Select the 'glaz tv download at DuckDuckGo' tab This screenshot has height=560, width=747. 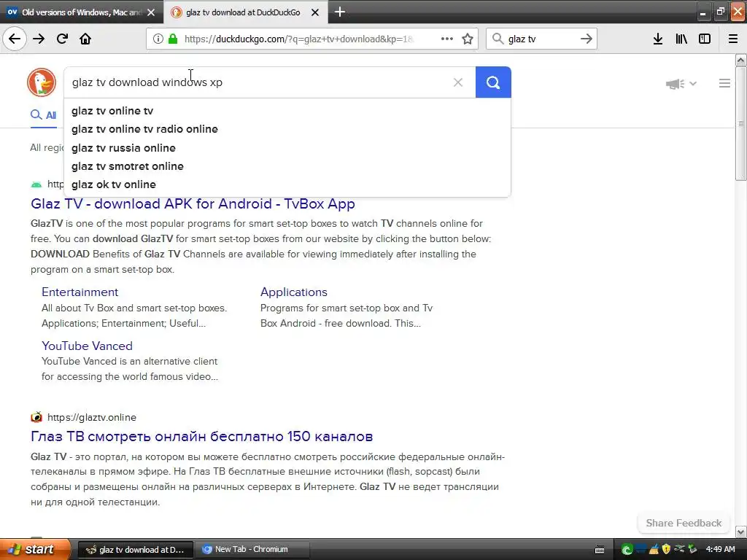tap(243, 12)
